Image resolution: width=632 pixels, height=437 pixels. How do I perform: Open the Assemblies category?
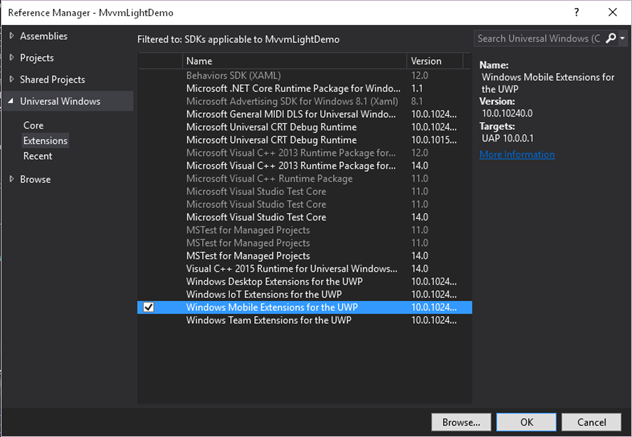(44, 36)
